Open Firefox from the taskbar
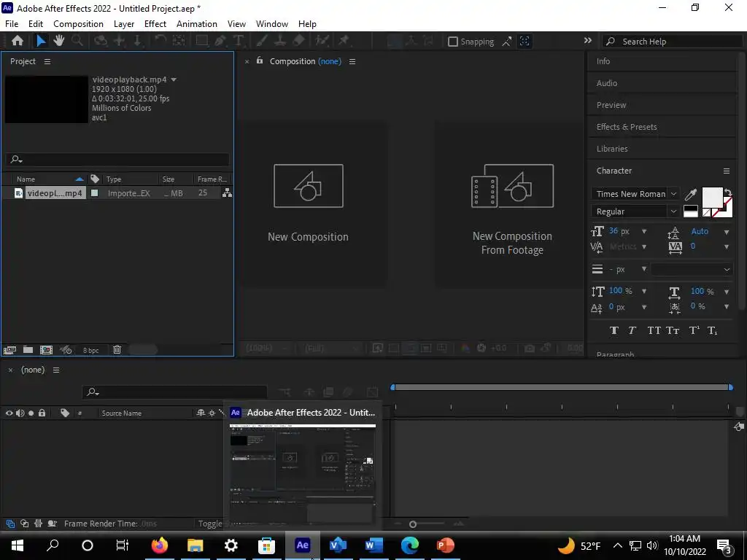This screenshot has width=747, height=560. click(x=160, y=545)
